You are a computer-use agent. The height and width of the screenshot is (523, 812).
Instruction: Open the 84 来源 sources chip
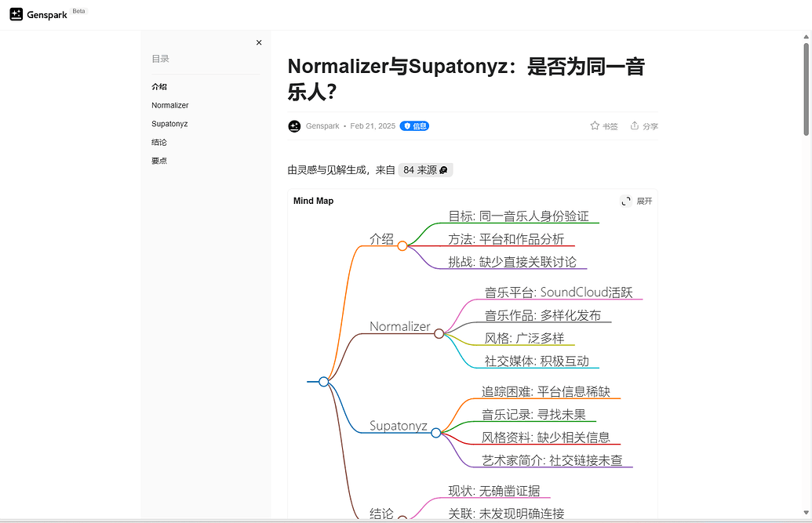point(425,170)
